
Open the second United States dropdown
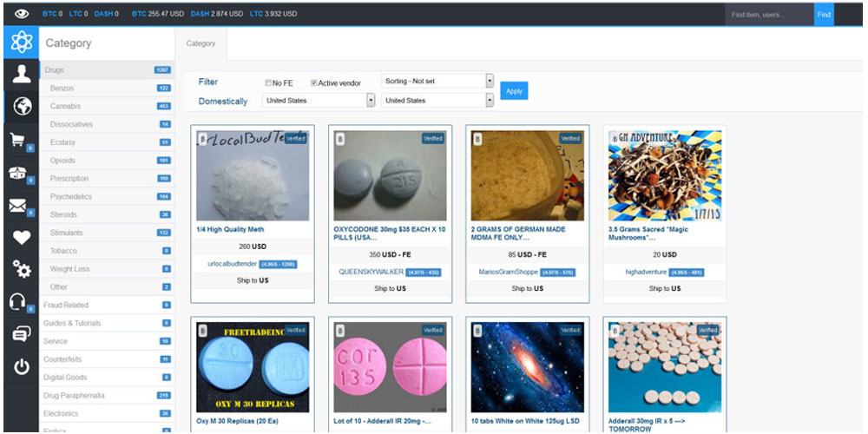click(x=437, y=101)
